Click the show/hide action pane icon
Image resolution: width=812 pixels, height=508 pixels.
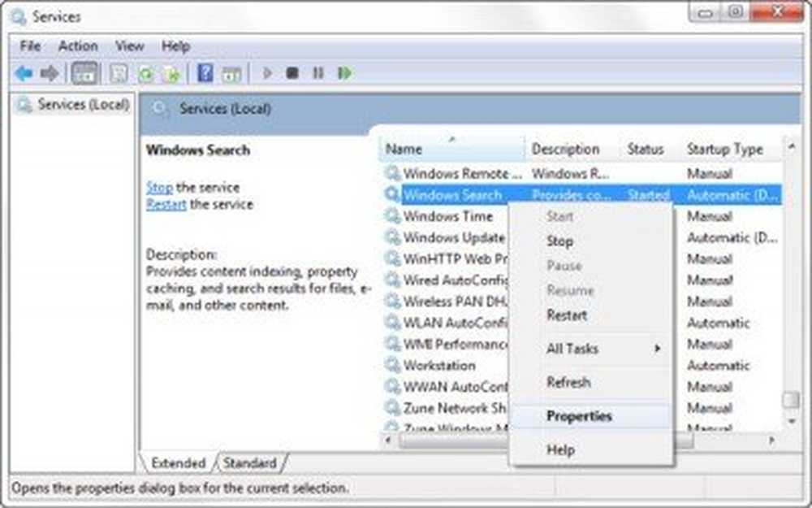[x=231, y=74]
